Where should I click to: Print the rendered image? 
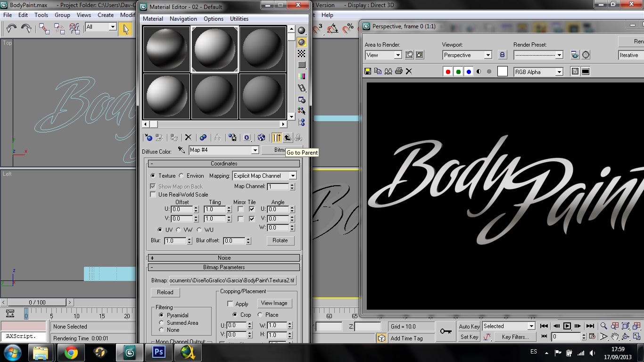399,72
